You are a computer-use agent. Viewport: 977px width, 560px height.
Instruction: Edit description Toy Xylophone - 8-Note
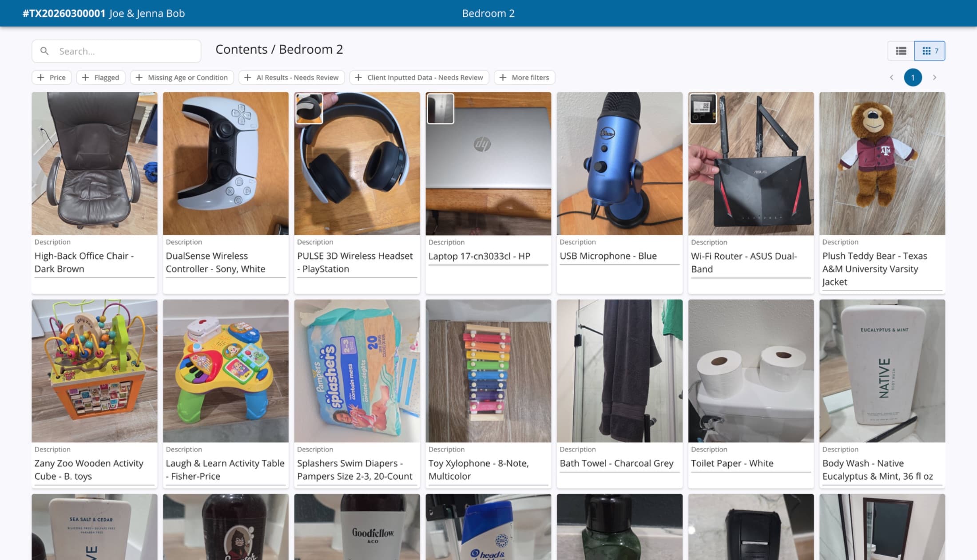pos(488,469)
